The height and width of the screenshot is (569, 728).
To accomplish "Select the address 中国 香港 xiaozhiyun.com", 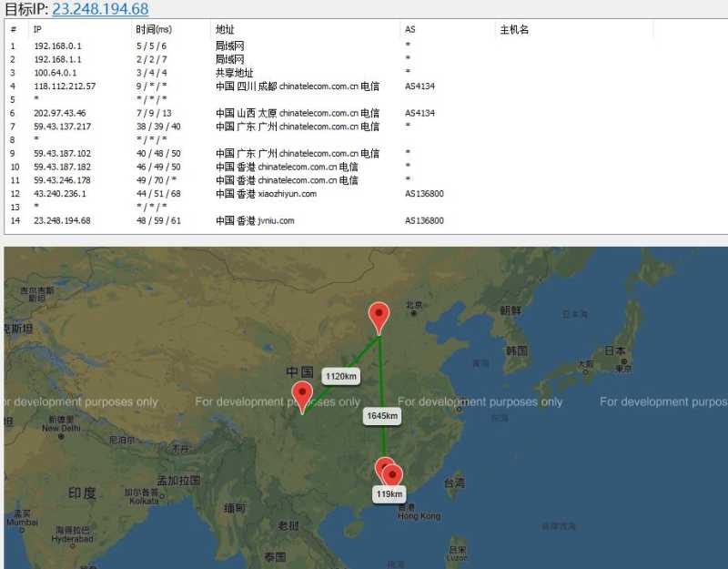I will click(x=266, y=194).
